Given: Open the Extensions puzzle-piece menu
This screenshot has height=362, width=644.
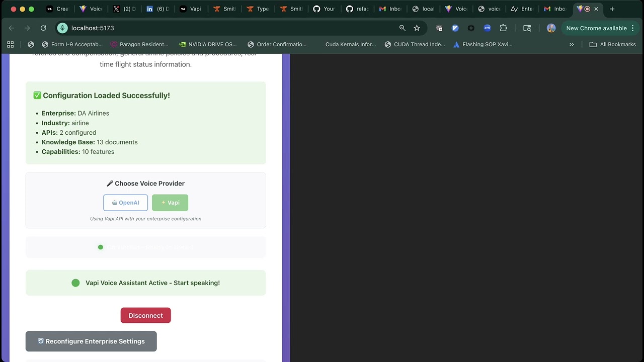Looking at the screenshot, I should [x=503, y=28].
